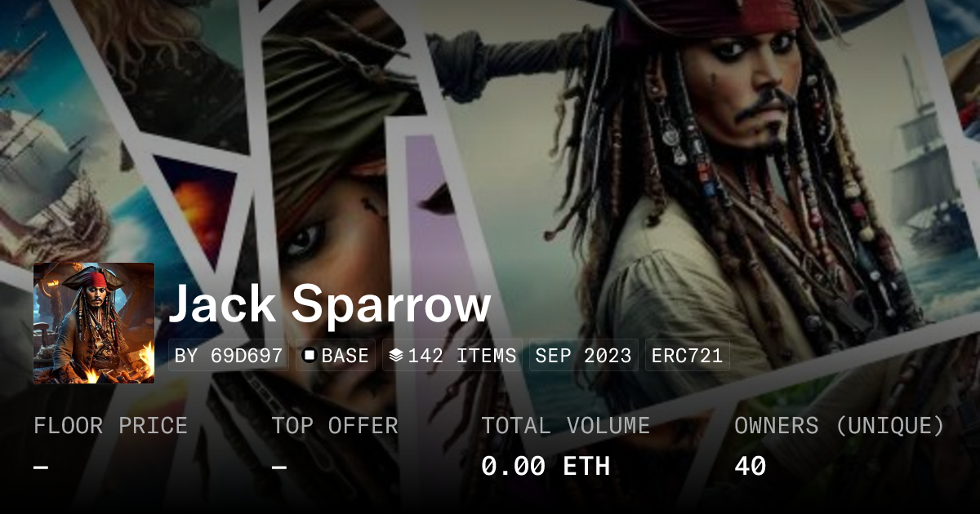The height and width of the screenshot is (514, 980).
Task: Open the Jack Sparrow collection avatar thumbnail
Action: [x=94, y=323]
